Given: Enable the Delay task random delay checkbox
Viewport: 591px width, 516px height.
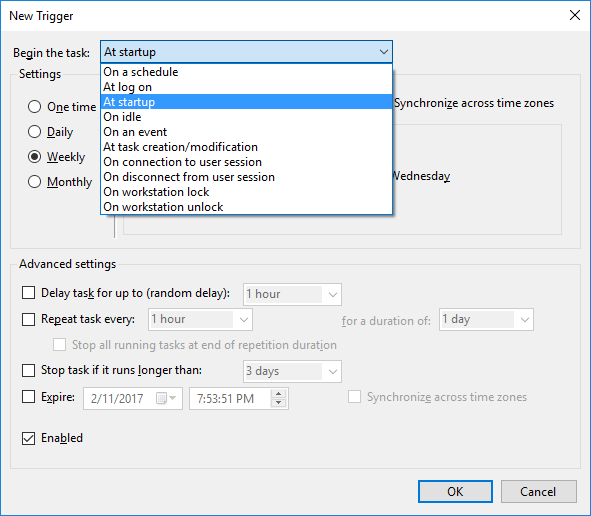Looking at the screenshot, I should [x=28, y=292].
